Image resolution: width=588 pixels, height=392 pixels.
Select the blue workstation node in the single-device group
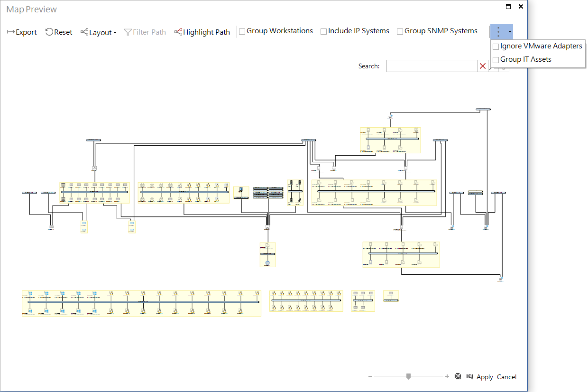pos(241,189)
